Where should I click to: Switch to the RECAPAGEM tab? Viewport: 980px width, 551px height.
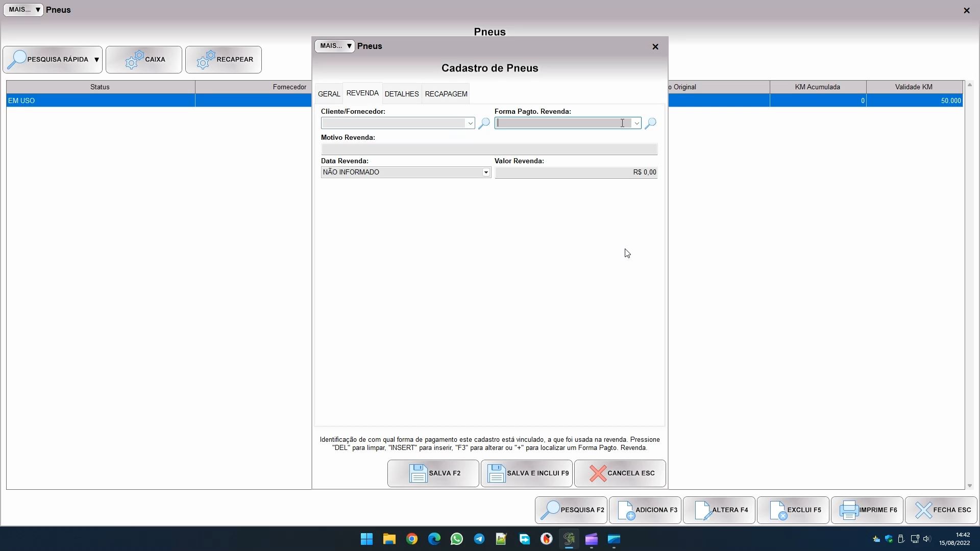coord(446,94)
